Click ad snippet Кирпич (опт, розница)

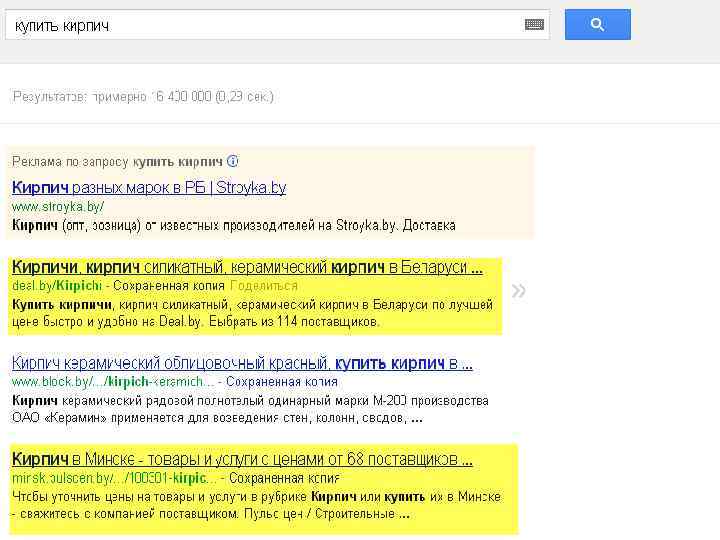(234, 225)
